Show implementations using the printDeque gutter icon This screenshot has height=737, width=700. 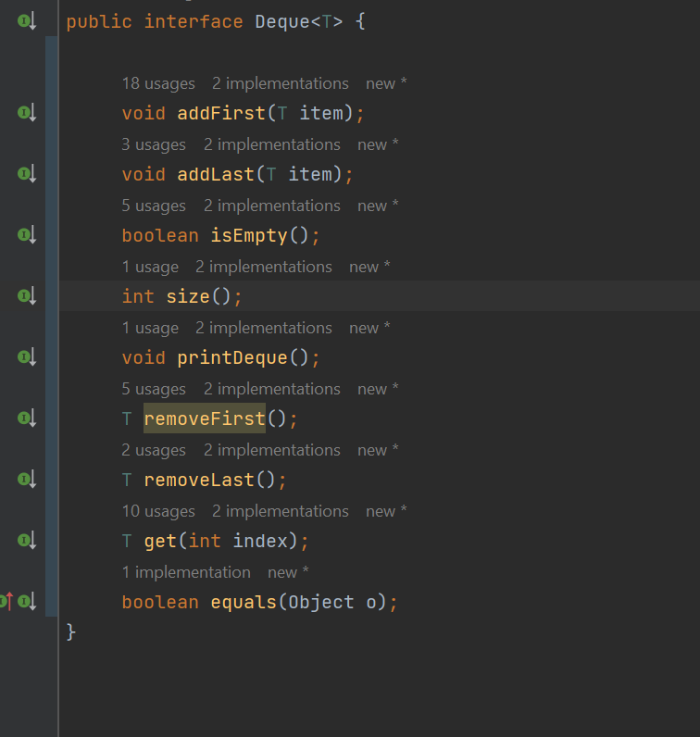(x=26, y=357)
